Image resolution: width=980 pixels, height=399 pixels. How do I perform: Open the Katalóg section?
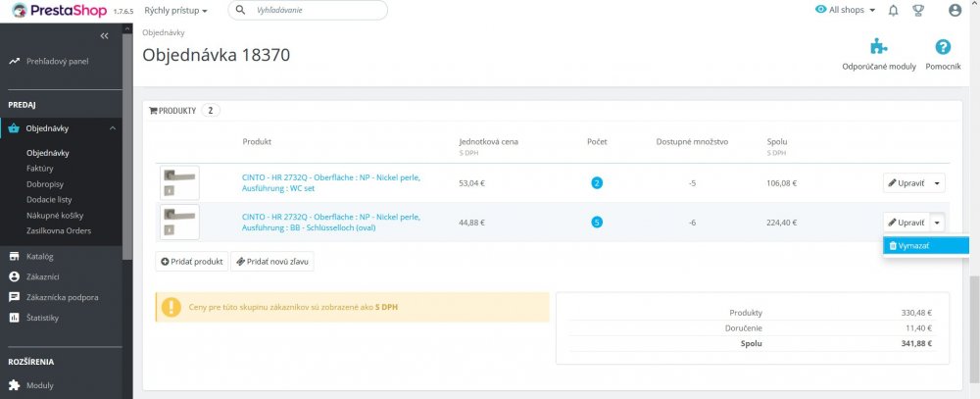(x=40, y=256)
